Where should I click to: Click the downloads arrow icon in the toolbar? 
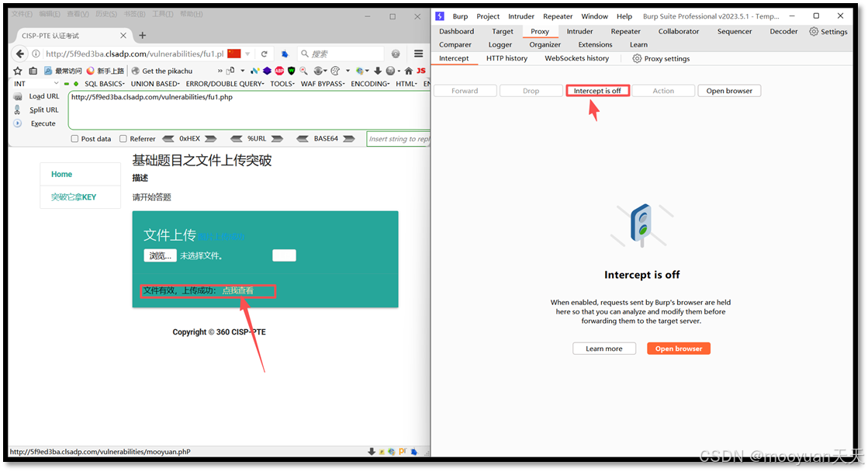pos(378,71)
